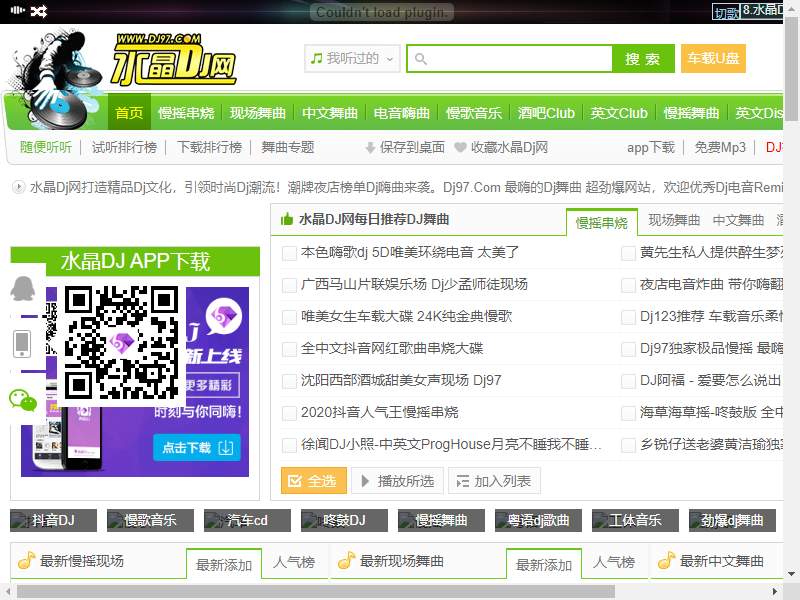Open the 舞曲专题 link
Image resolution: width=800 pixels, height=600 pixels.
coord(287,147)
